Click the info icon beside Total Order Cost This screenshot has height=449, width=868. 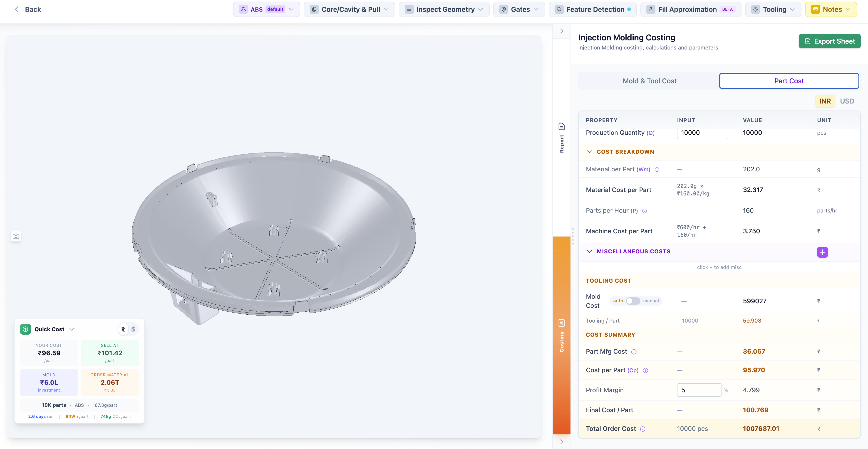pos(643,429)
